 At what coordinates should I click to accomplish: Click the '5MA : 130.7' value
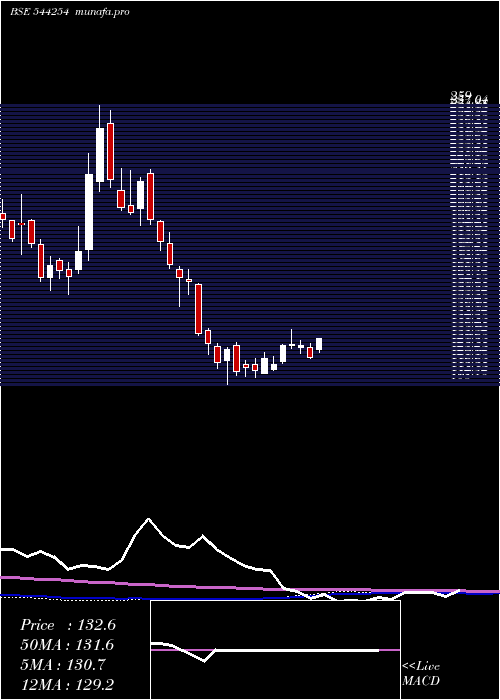click(63, 665)
